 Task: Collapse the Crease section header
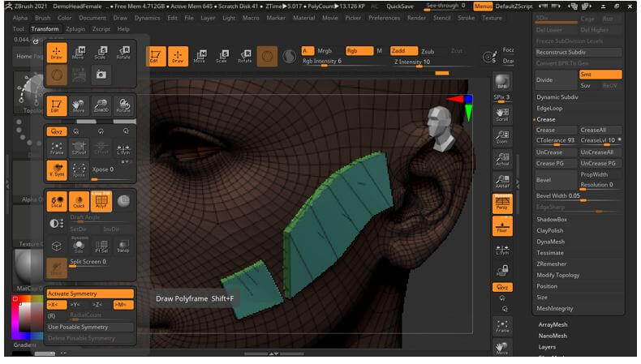(546, 119)
